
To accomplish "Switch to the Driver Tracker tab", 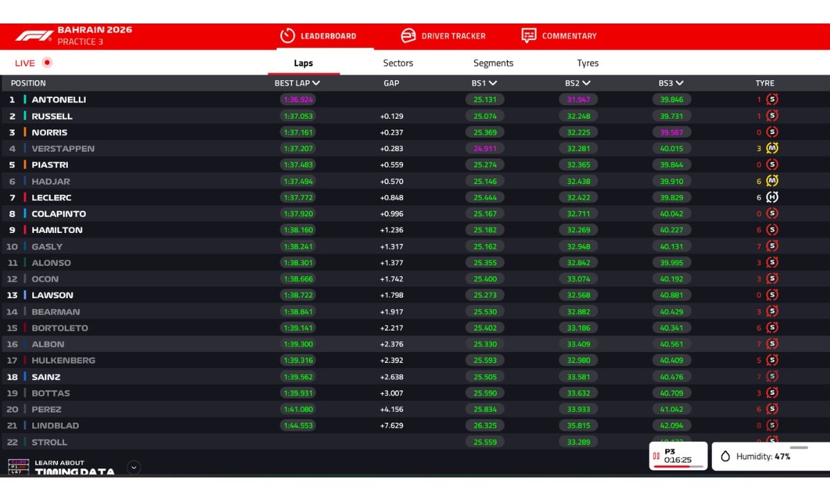I will point(444,36).
